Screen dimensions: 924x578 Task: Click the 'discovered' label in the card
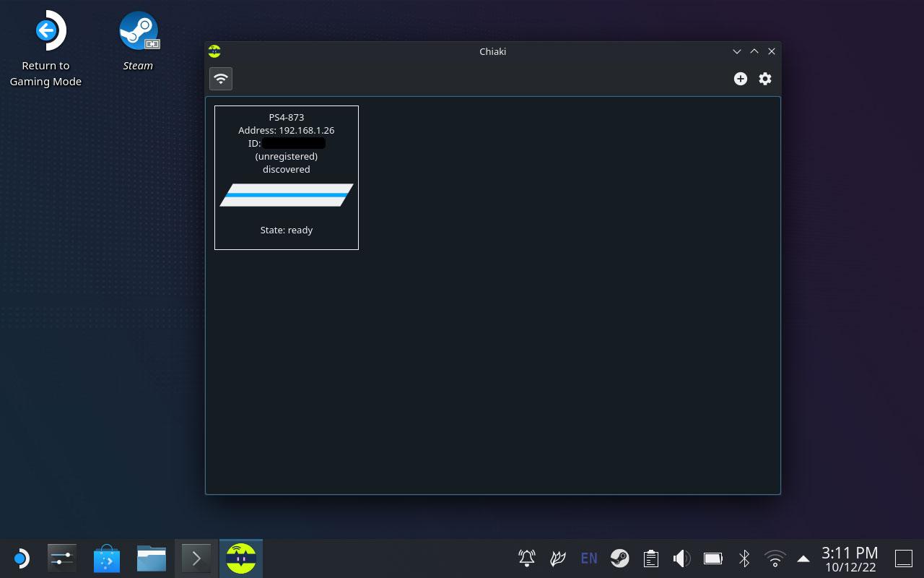pyautogui.click(x=287, y=169)
